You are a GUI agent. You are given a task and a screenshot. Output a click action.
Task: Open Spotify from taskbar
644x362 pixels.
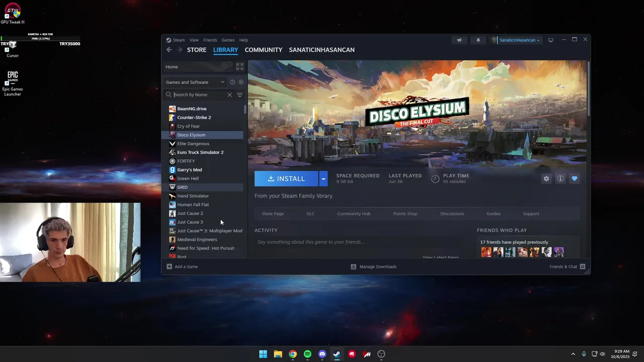click(307, 354)
